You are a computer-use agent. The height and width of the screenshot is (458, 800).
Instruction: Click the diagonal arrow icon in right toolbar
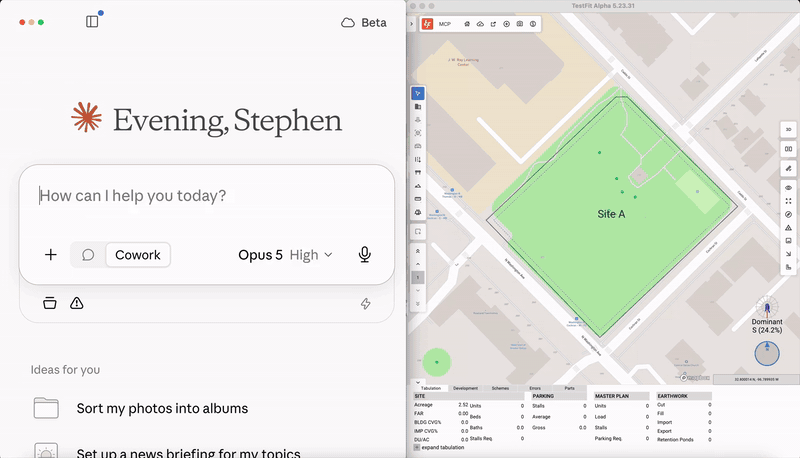788,253
